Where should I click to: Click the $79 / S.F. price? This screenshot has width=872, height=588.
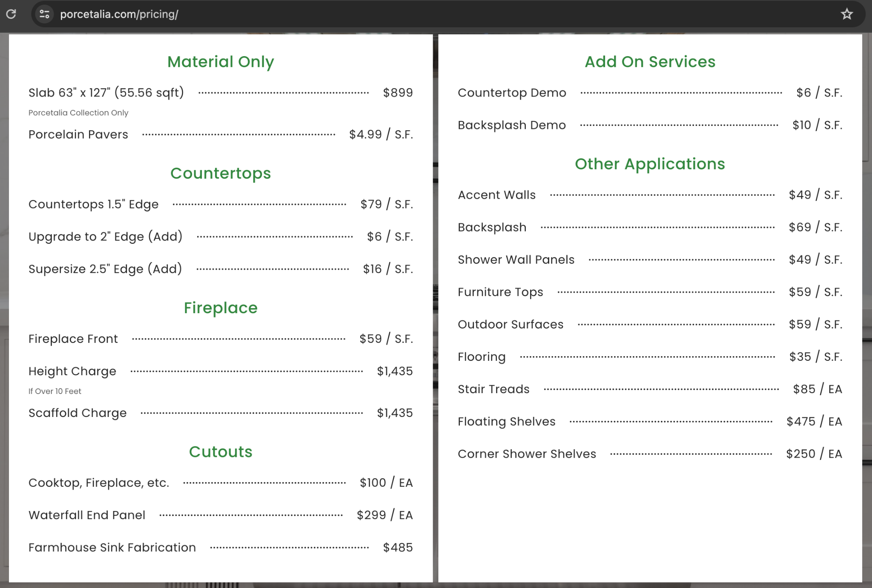pos(387,204)
